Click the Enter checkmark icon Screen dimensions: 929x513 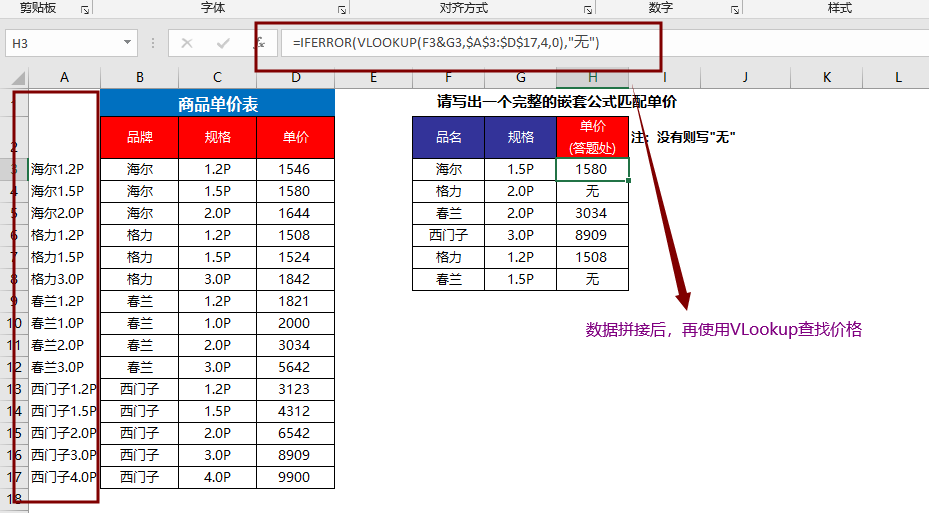pyautogui.click(x=223, y=43)
